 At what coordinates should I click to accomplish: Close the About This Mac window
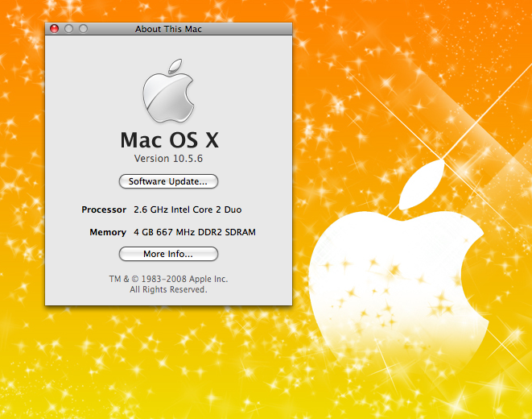(54, 29)
